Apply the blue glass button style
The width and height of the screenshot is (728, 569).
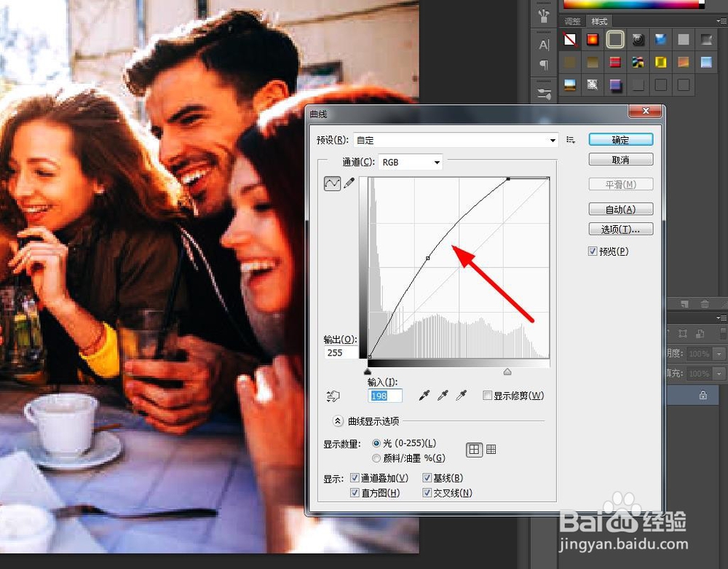661,39
